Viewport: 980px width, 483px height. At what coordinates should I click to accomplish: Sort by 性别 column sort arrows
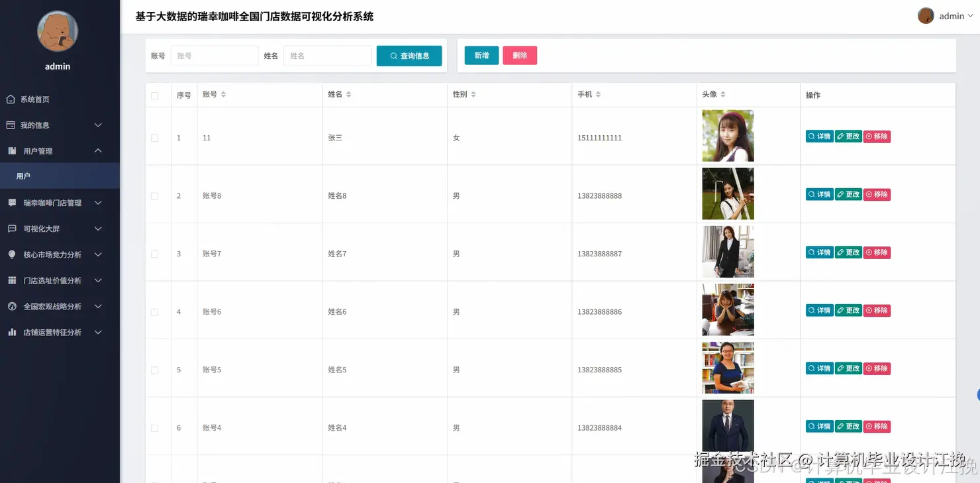tap(473, 95)
